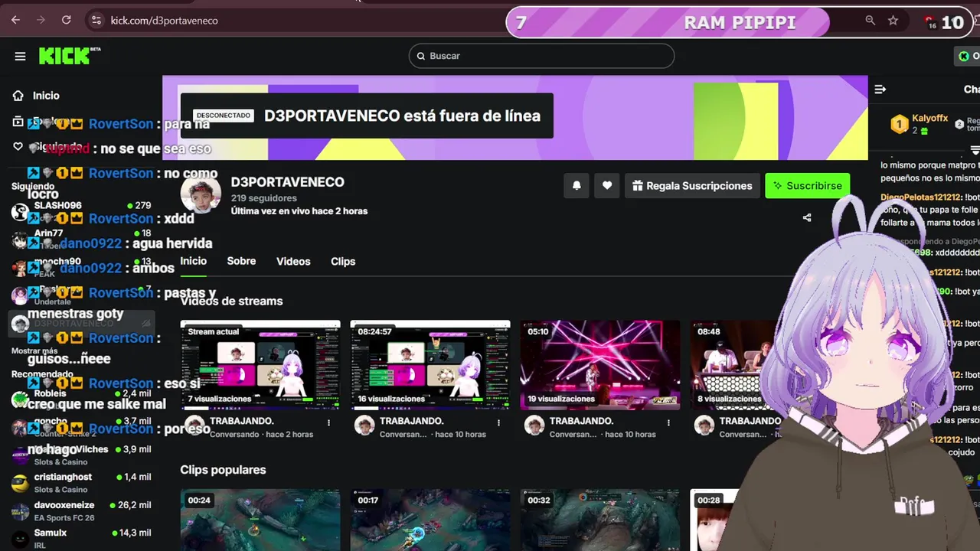Open the Stream actual video thumbnail

point(260,365)
